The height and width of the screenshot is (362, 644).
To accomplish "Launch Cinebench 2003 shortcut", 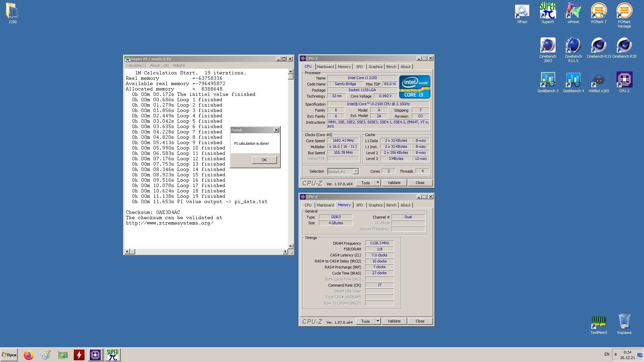I will point(548,50).
